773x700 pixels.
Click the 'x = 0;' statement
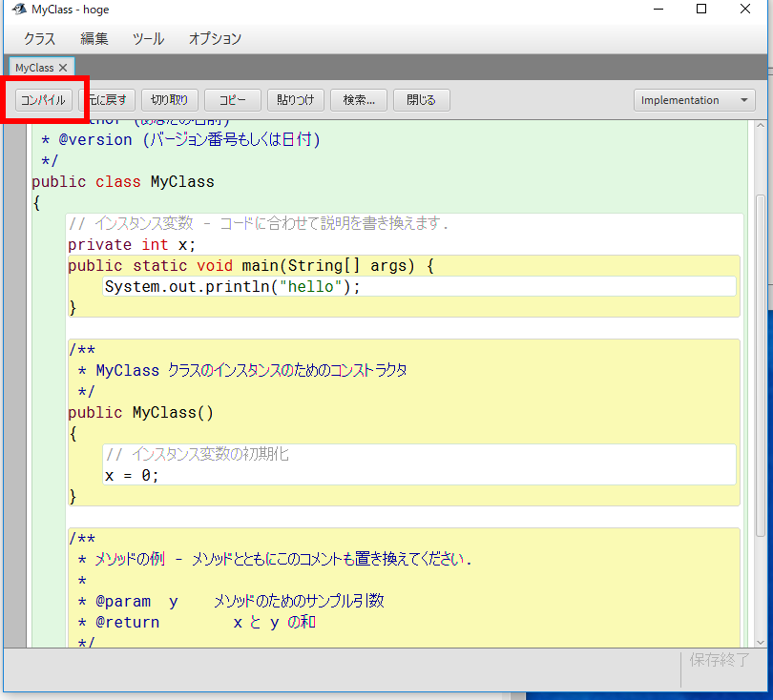pos(132,475)
